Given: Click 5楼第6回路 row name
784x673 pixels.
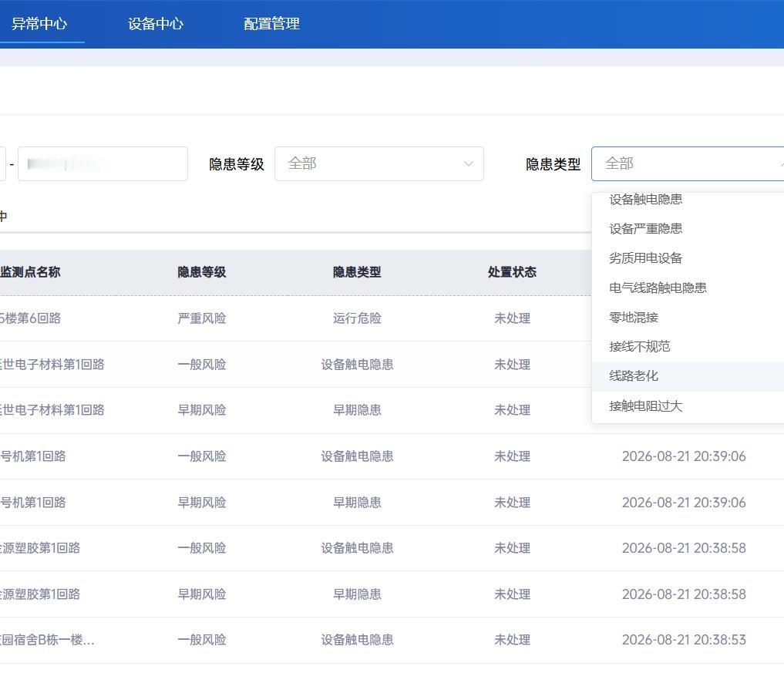Looking at the screenshot, I should tap(30, 318).
